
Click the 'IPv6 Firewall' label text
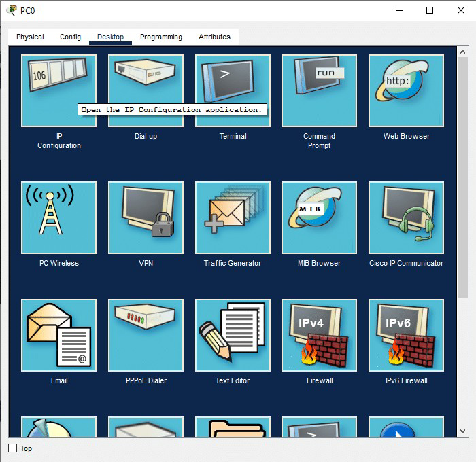407,380
